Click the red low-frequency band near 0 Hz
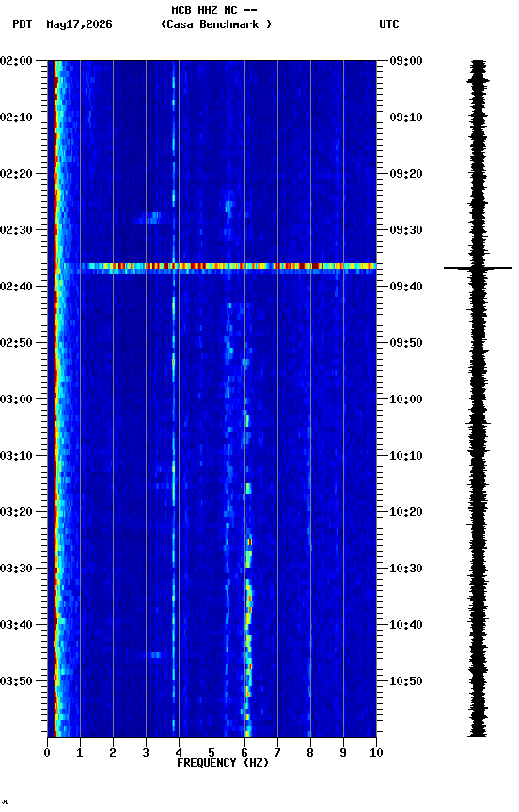Screen dimensions: 519x812 point(54,398)
